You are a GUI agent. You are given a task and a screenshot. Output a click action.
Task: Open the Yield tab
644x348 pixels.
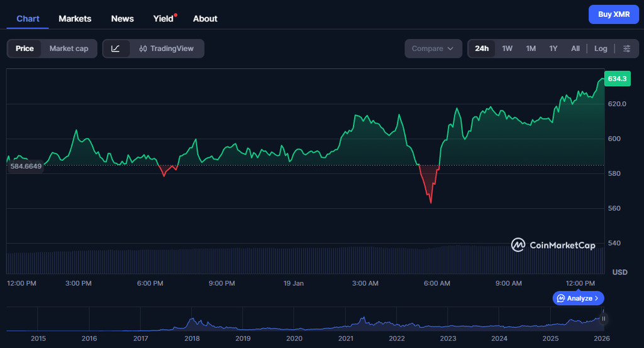(164, 18)
